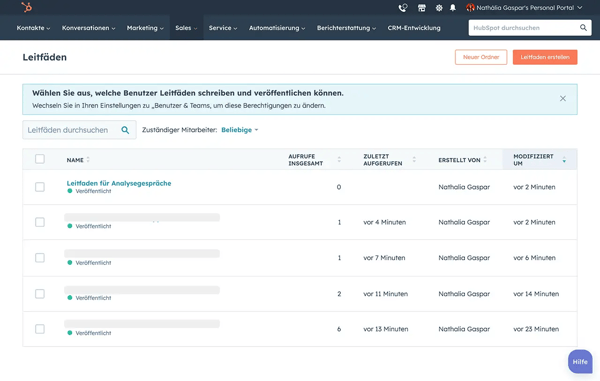The image size is (600, 381).
Task: Open the Sales menu
Action: (x=186, y=28)
